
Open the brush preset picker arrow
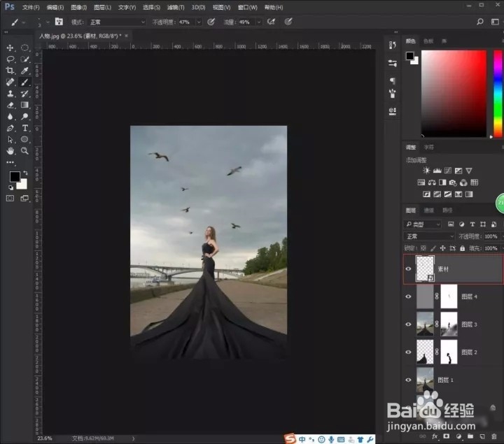coord(48,22)
